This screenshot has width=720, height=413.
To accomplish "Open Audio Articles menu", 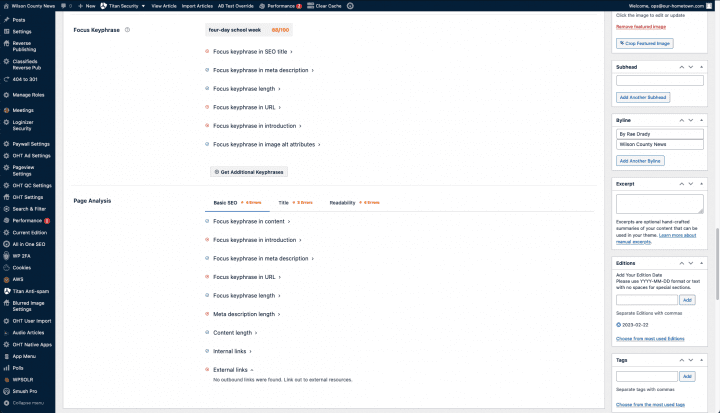I will tap(28, 333).
